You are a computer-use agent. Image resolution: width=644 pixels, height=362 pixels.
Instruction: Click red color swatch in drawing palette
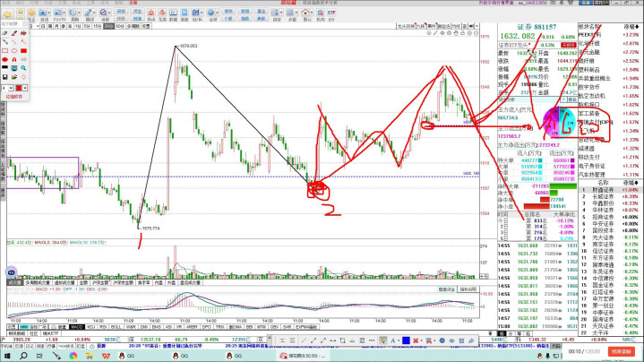pos(19,88)
